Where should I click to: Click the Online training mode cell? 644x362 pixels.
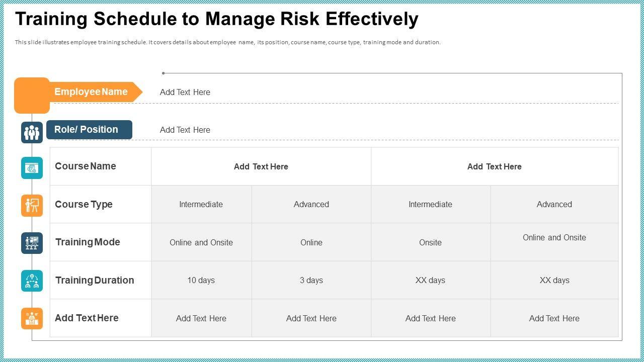(311, 243)
